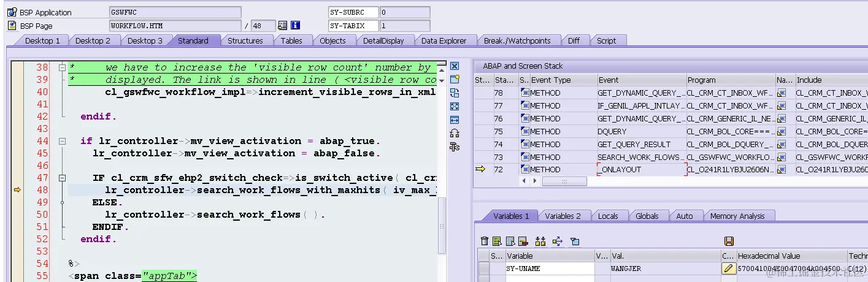The image size is (868, 282).
Task: Open the Objects tab
Action: (x=333, y=40)
